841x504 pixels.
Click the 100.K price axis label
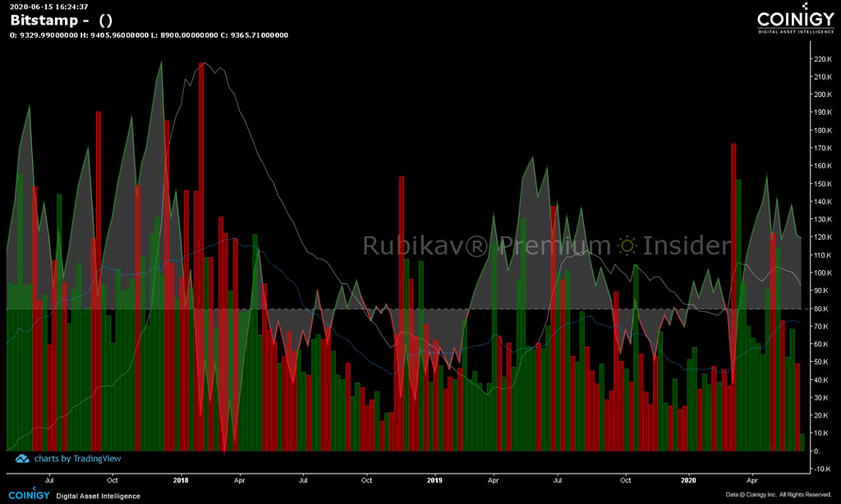tap(823, 273)
